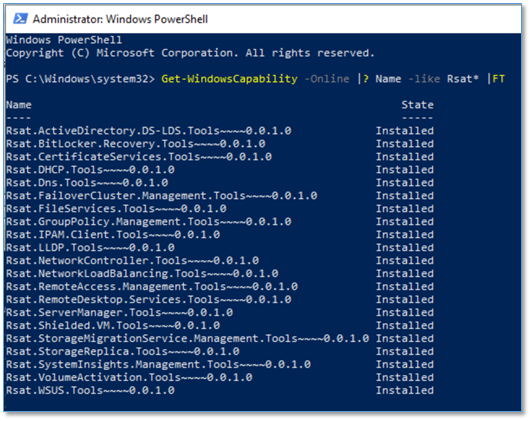Click the Rsat.RemoteDesktop.Services.Tools entry

pyautogui.click(x=149, y=299)
